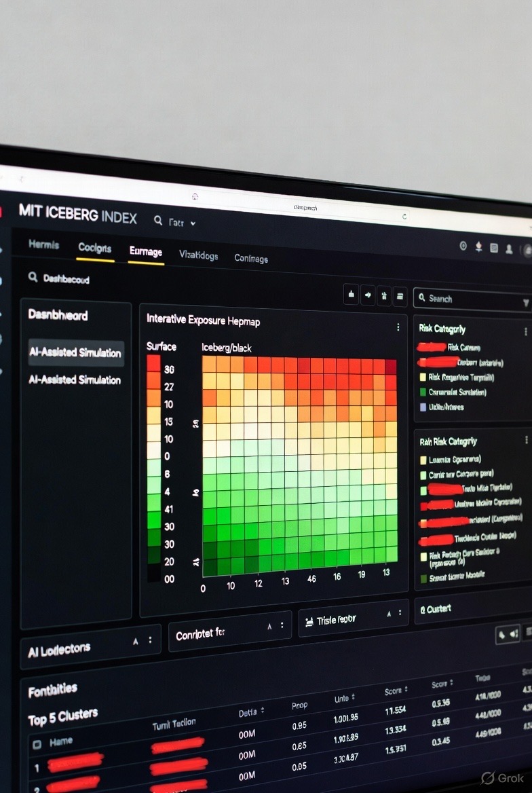Switch to the Coclgnts tab
532x793 pixels.
[94, 248]
